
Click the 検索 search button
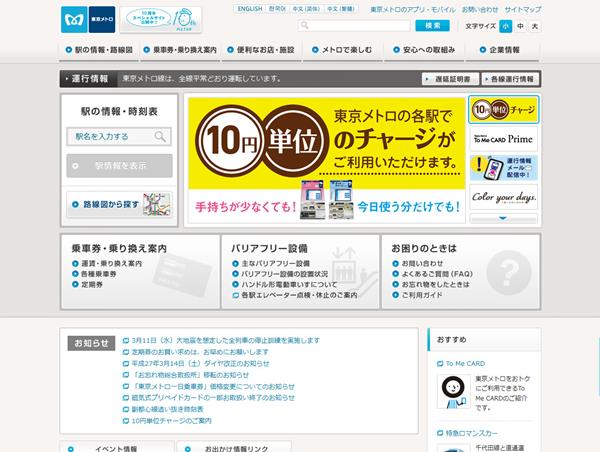pos(432,26)
